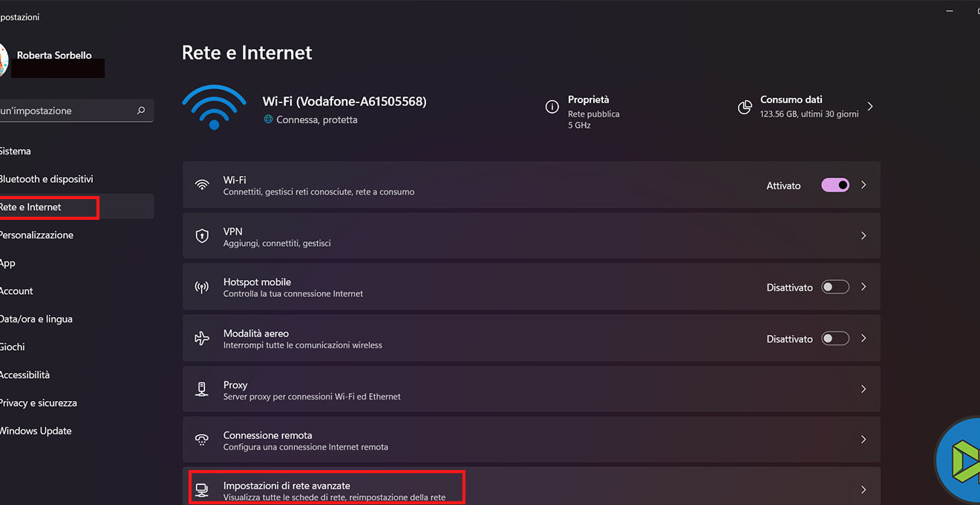Viewport: 980px width, 505px height.
Task: Click the Connessione remota dial-up icon
Action: coord(202,440)
